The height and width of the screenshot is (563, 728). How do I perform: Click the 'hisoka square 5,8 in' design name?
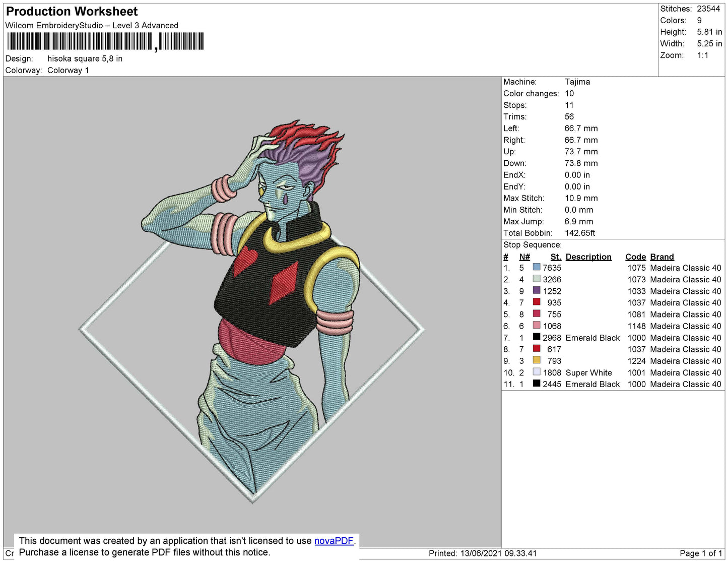(x=85, y=58)
